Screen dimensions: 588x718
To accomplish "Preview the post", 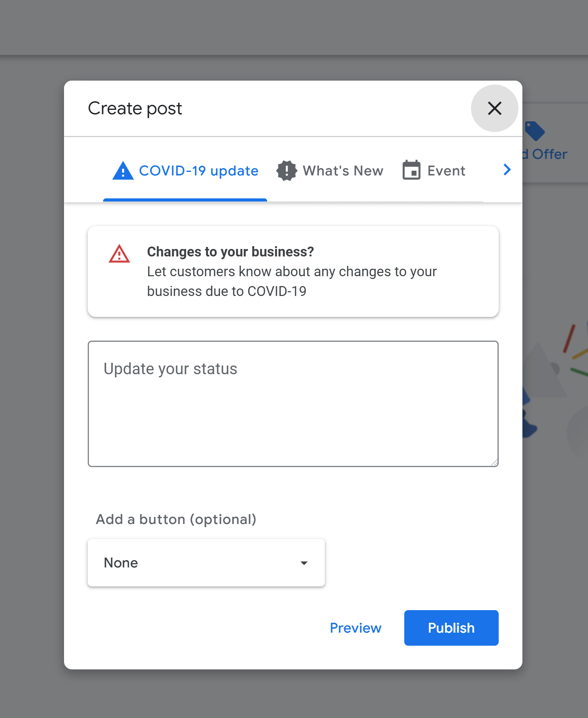I will click(356, 628).
